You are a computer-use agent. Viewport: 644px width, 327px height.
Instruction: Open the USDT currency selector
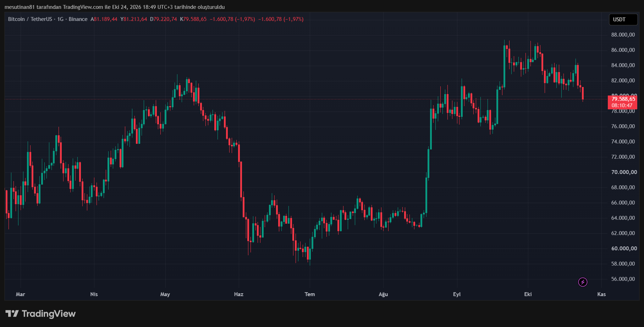click(x=623, y=20)
